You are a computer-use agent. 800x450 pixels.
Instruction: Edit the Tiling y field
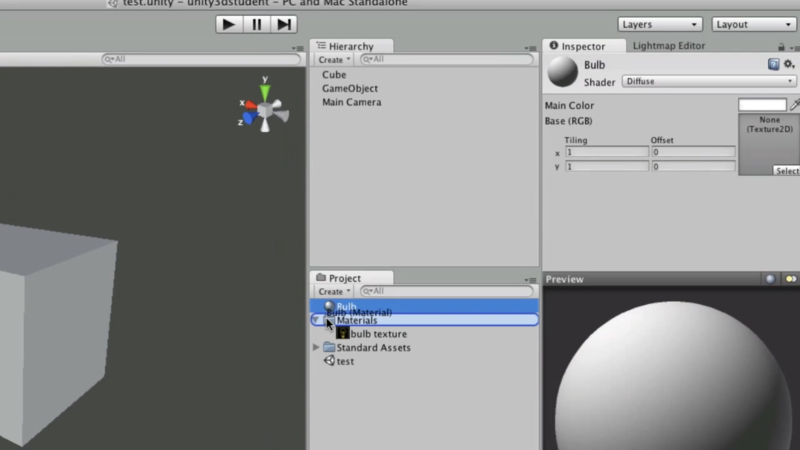607,166
